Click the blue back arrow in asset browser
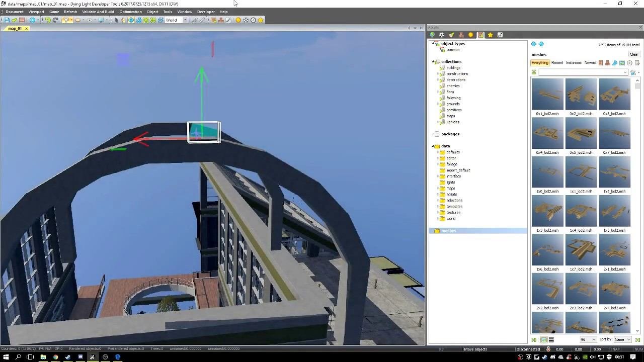Screen dimensions: 644x362 (x=534, y=44)
